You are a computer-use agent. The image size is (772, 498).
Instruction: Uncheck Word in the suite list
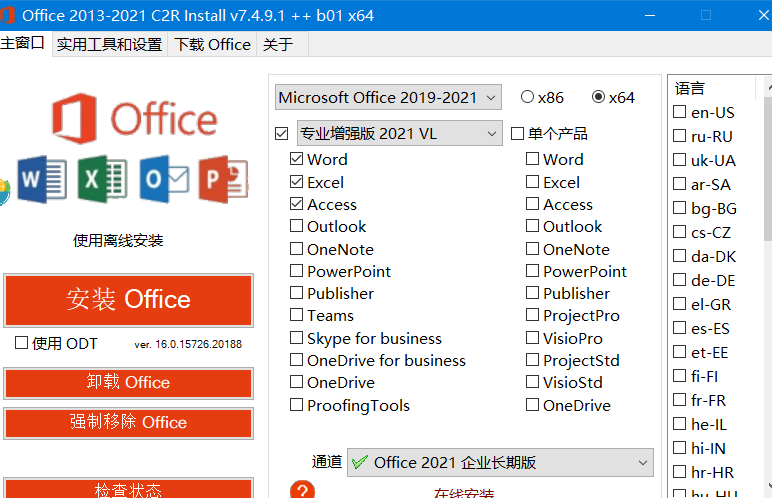[296, 159]
